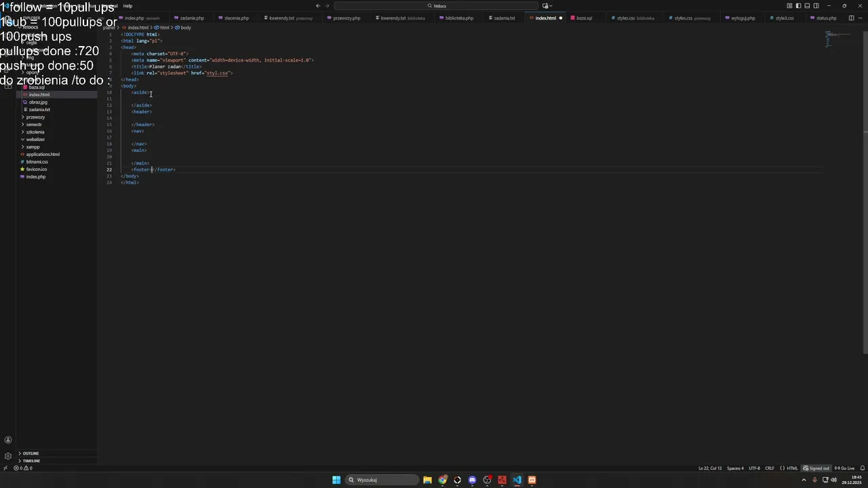868x488 pixels.
Task: Close index.html via unsaved dot
Action: click(561, 18)
